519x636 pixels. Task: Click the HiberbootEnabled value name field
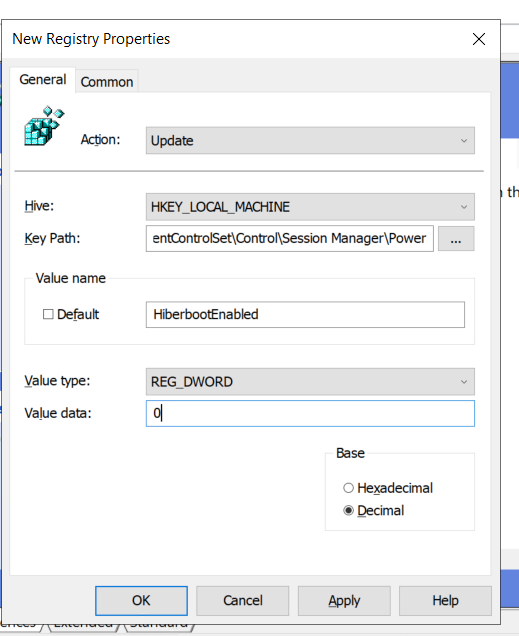click(305, 314)
